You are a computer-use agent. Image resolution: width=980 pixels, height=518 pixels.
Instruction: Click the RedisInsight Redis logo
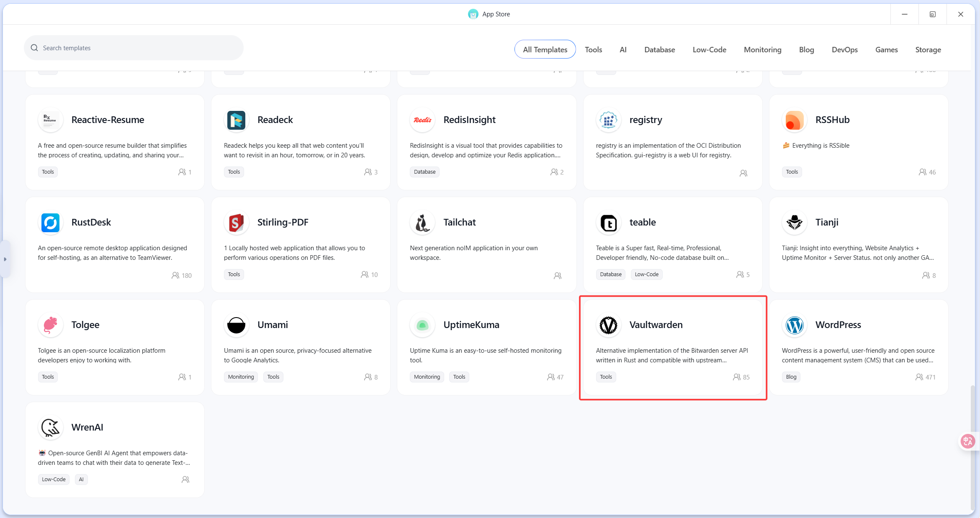click(422, 120)
